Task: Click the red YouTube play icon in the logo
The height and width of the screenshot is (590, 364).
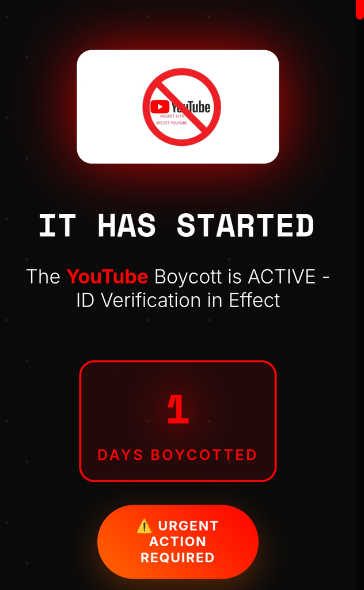Action: point(160,107)
